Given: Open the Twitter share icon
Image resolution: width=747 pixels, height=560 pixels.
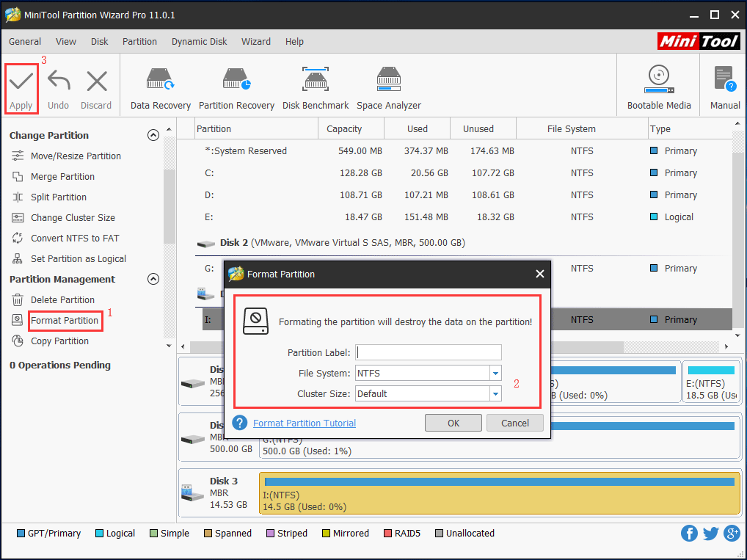Looking at the screenshot, I should (710, 533).
